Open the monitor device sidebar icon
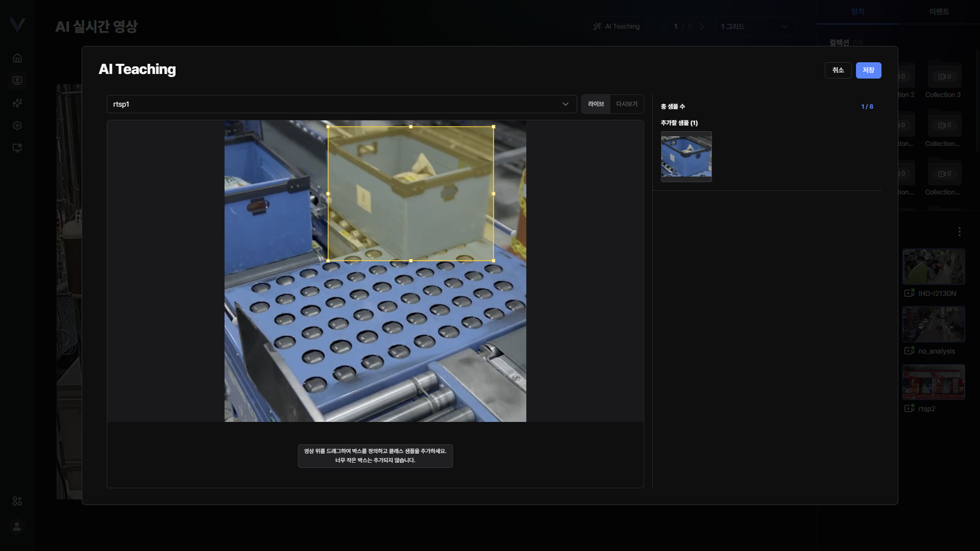The height and width of the screenshot is (551, 980). pyautogui.click(x=17, y=148)
